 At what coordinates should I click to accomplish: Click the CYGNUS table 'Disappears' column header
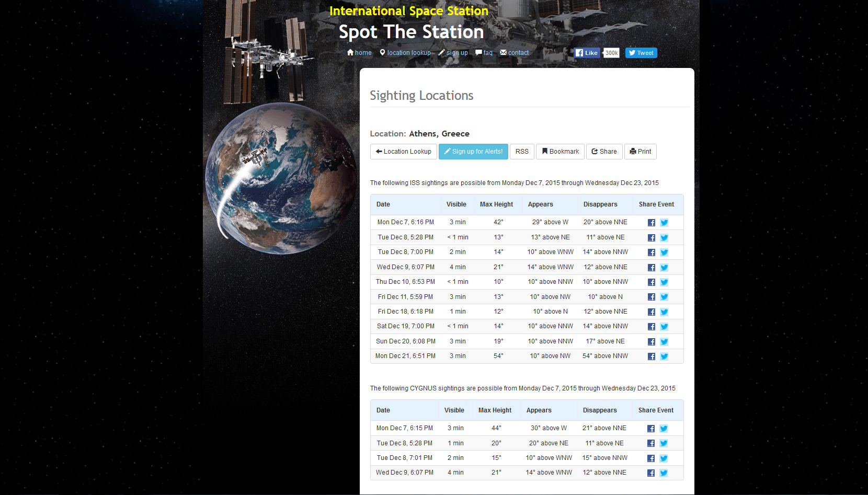[600, 410]
